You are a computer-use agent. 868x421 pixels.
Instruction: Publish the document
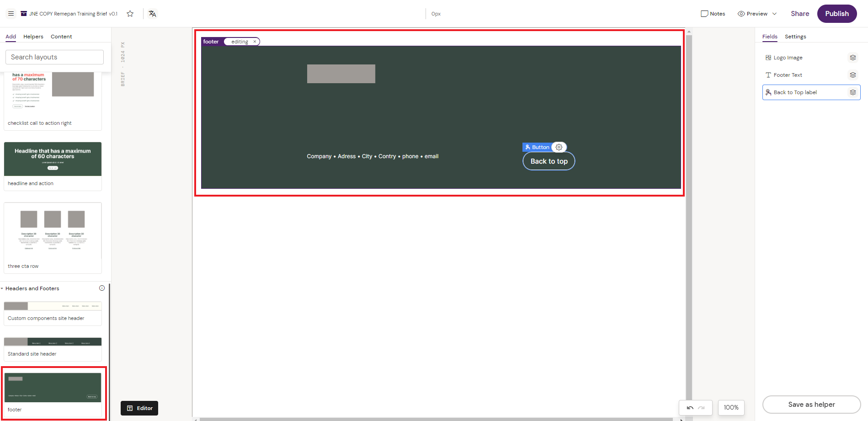pyautogui.click(x=837, y=14)
